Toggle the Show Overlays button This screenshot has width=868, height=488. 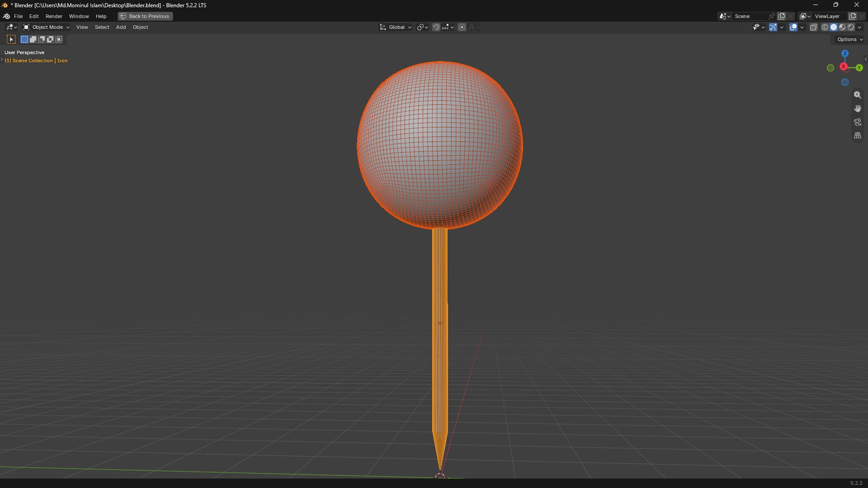793,27
